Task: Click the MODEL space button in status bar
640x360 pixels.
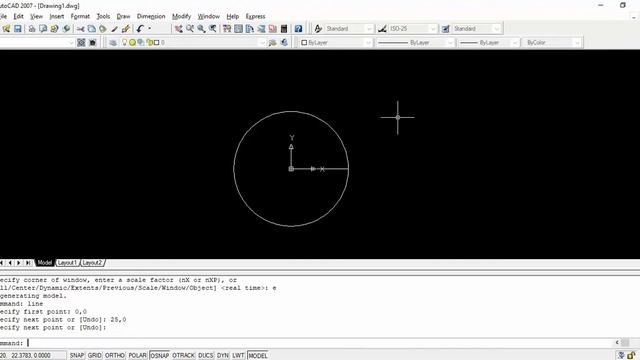Action: pyautogui.click(x=258, y=356)
